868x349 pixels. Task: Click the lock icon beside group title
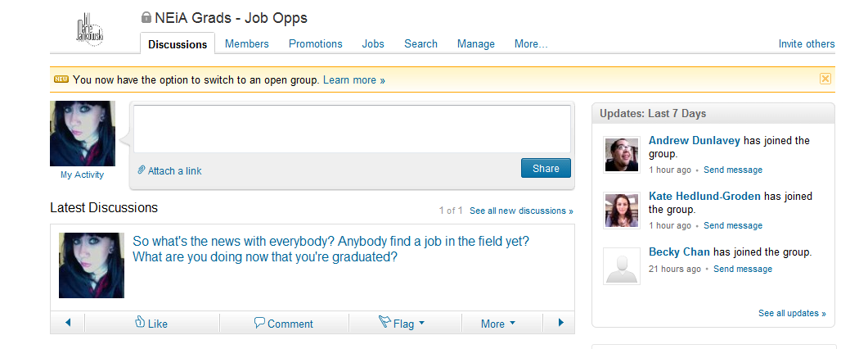tap(146, 17)
